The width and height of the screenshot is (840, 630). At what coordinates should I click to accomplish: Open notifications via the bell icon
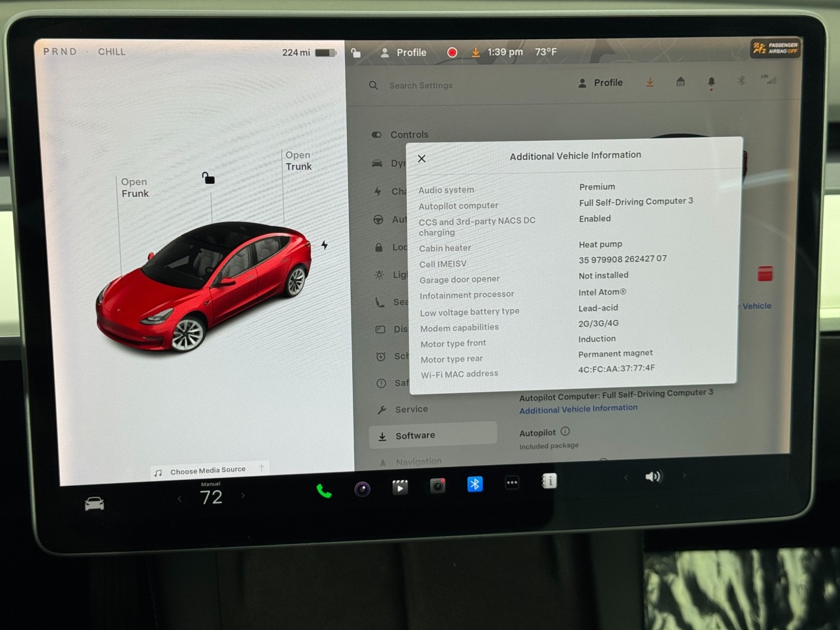pyautogui.click(x=711, y=82)
